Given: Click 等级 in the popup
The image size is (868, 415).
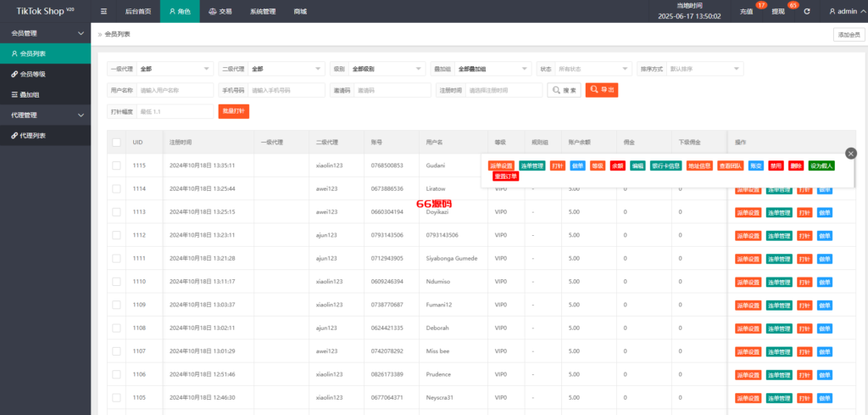Looking at the screenshot, I should tap(598, 165).
